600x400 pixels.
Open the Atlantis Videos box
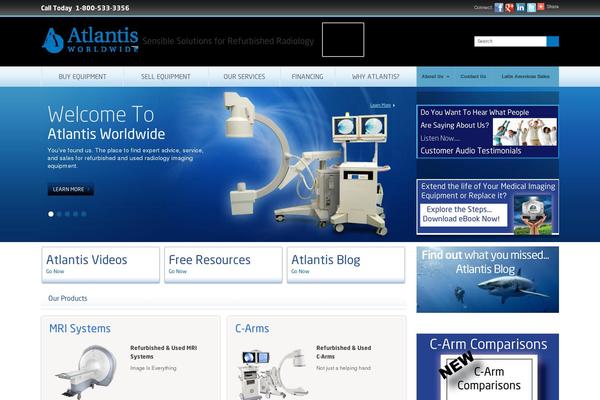[101, 265]
